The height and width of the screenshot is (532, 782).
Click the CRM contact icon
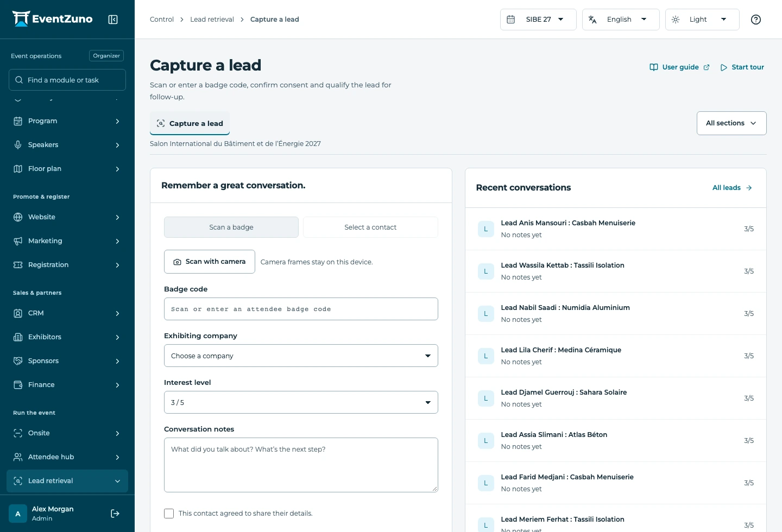click(18, 313)
